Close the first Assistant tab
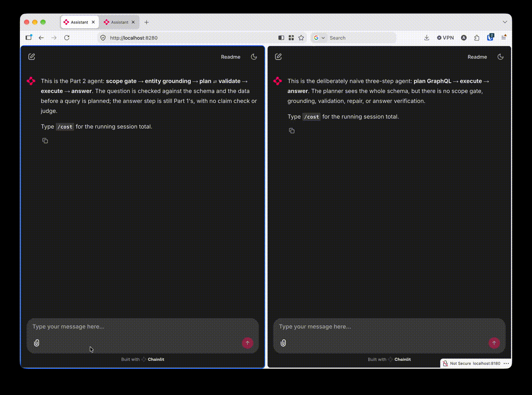The width and height of the screenshot is (532, 395). [93, 22]
